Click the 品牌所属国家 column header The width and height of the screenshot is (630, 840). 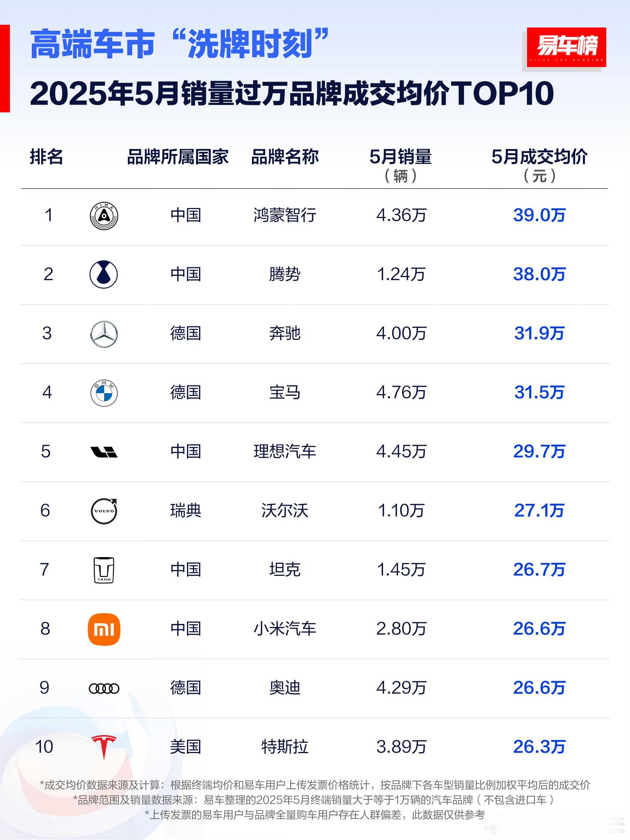coord(178,157)
